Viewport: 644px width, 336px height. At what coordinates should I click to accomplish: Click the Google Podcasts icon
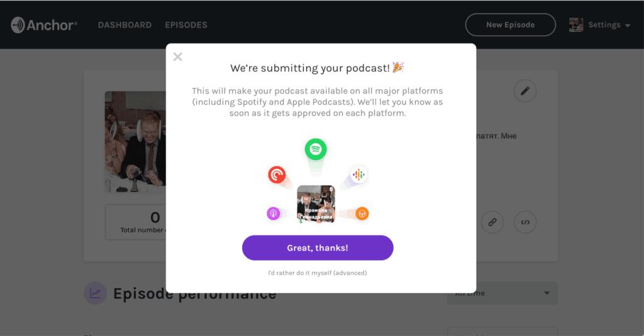pyautogui.click(x=358, y=175)
